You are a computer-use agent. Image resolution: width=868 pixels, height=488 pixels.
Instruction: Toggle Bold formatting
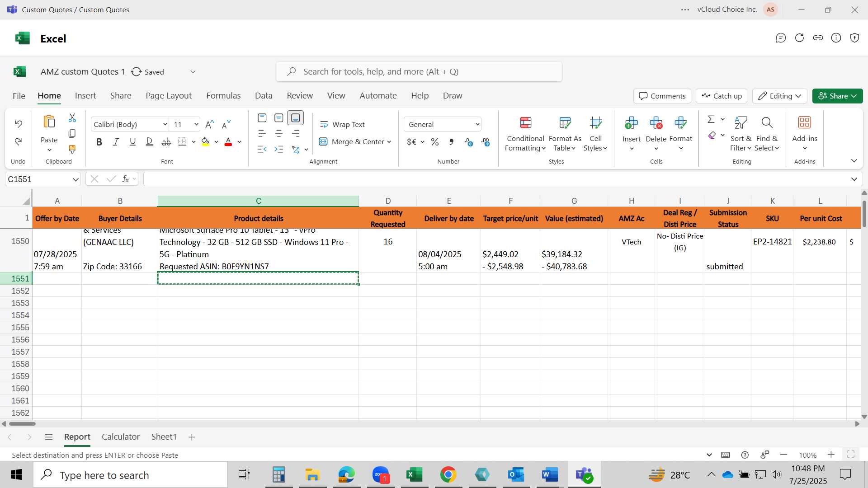pos(99,142)
